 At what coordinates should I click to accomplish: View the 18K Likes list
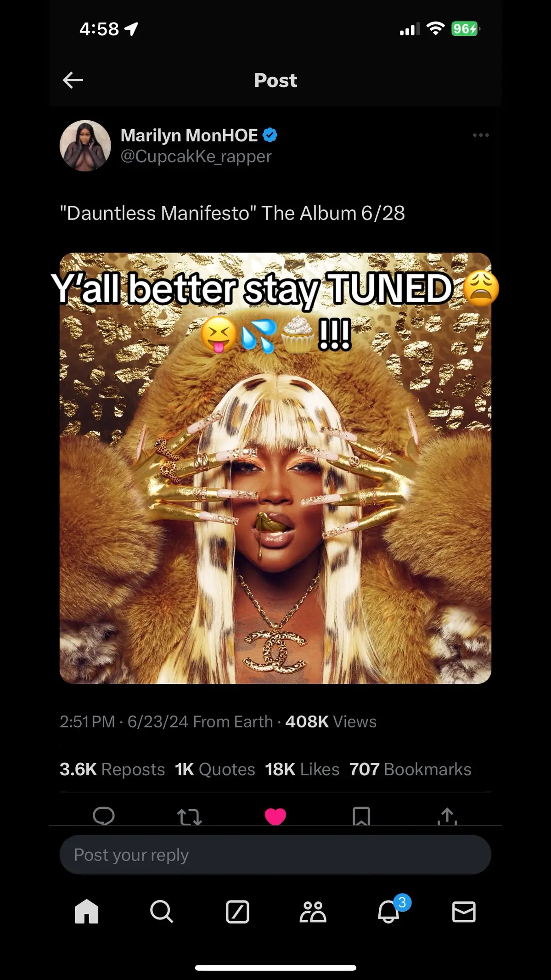[302, 769]
